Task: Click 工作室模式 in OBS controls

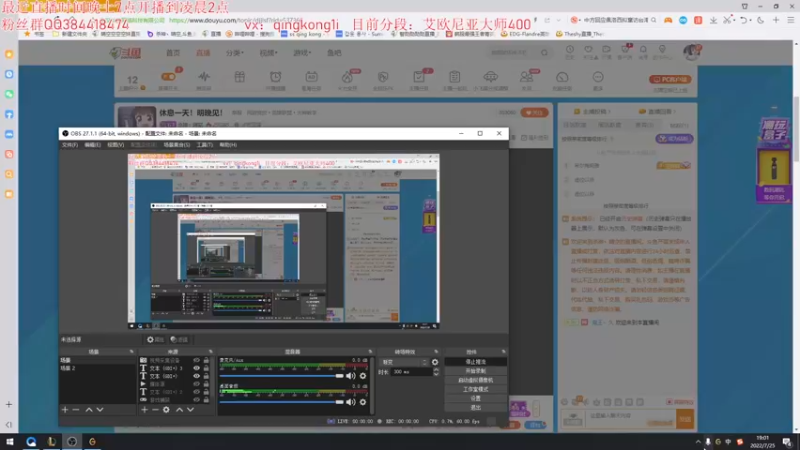Action: coord(476,389)
